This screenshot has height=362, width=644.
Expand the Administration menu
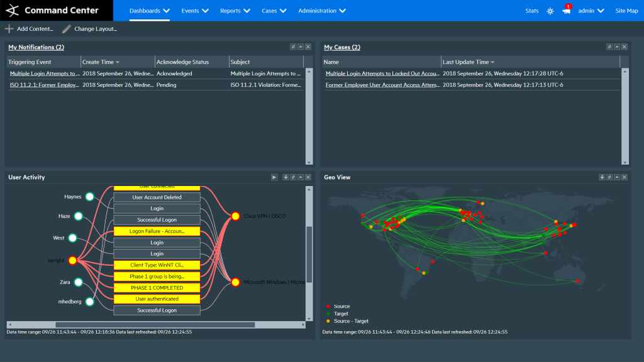(321, 11)
